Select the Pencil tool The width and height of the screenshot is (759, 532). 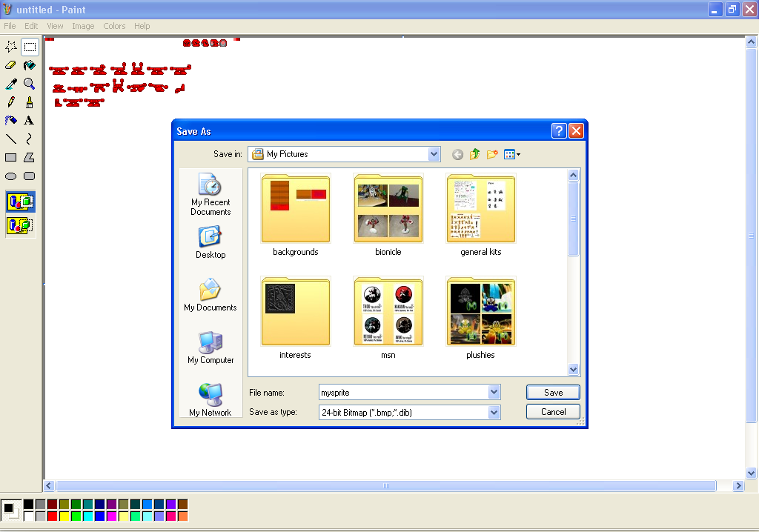click(x=10, y=102)
